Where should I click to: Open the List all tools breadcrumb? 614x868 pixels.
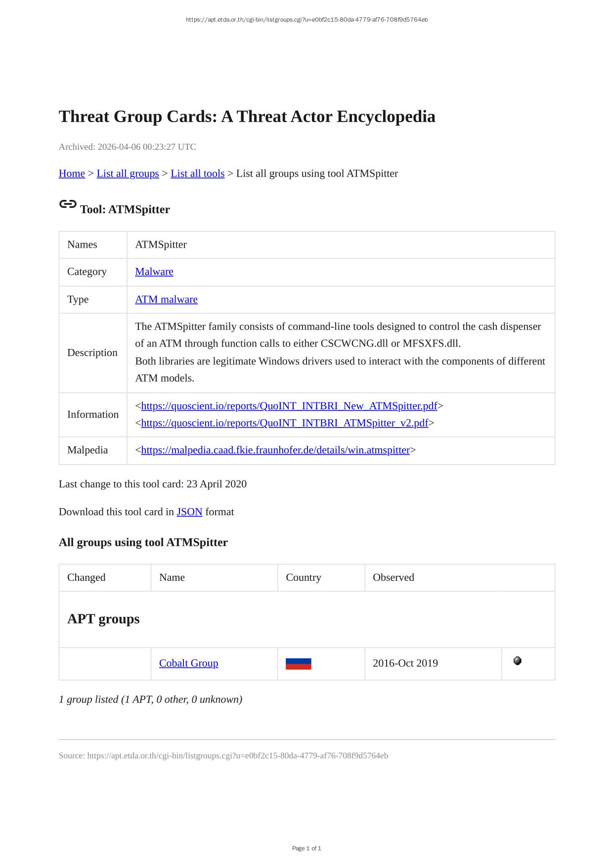click(x=197, y=174)
